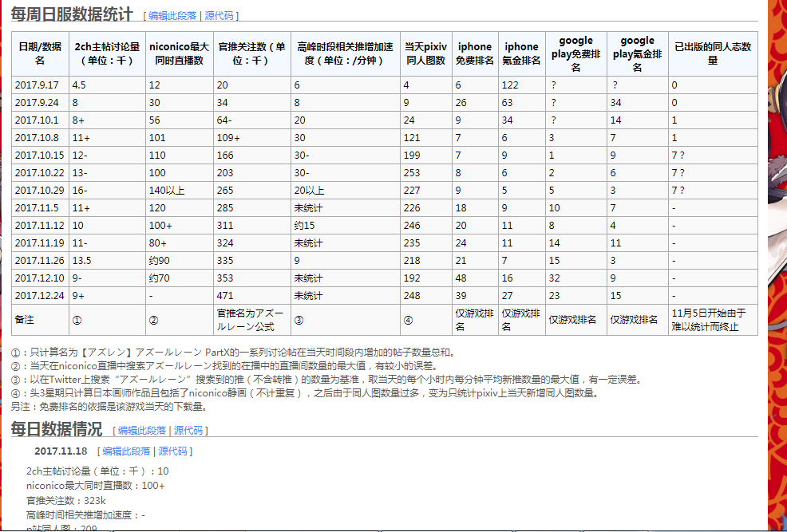Select the 日期/数据名 column header
The height and width of the screenshot is (532, 787).
[40, 53]
